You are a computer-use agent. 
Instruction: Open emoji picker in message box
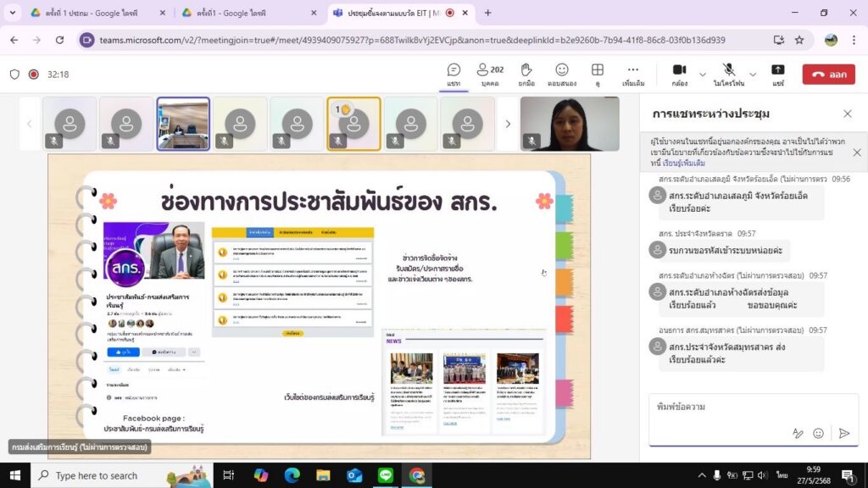coord(818,433)
